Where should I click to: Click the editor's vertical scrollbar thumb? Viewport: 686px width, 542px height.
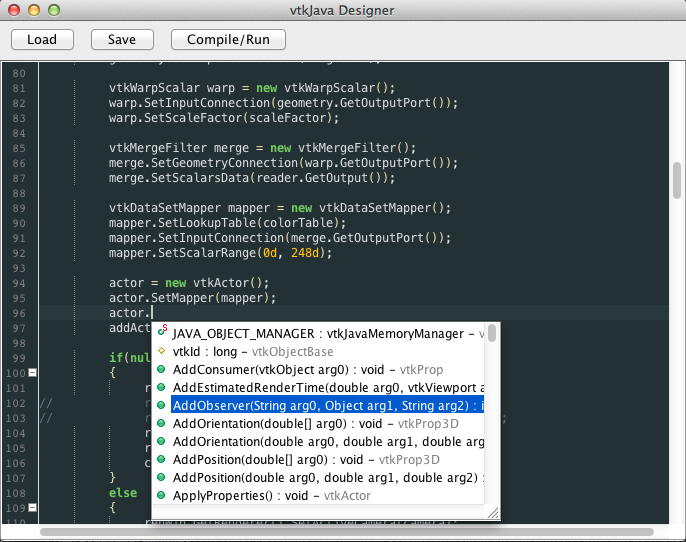click(x=677, y=184)
